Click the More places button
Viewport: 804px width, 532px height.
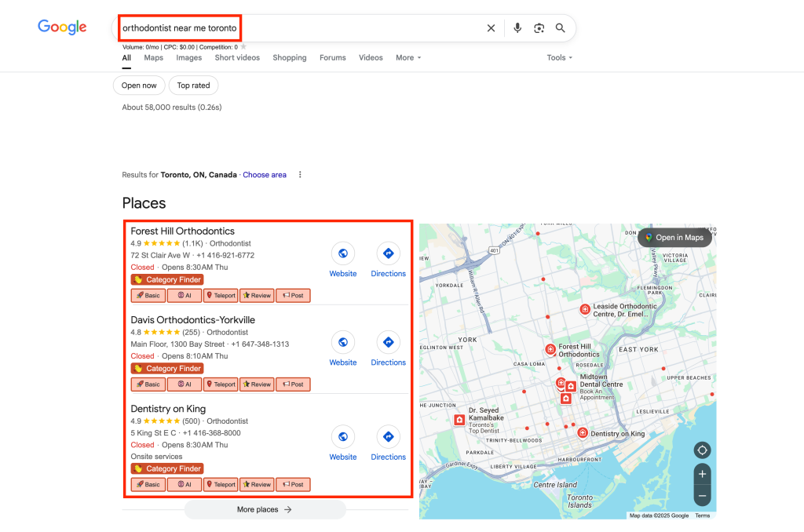click(x=265, y=509)
